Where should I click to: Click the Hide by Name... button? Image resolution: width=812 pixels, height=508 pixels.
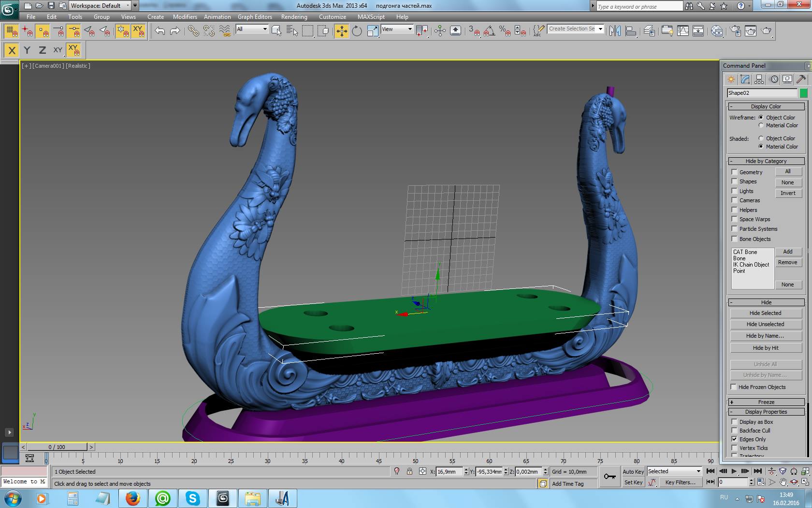click(766, 336)
